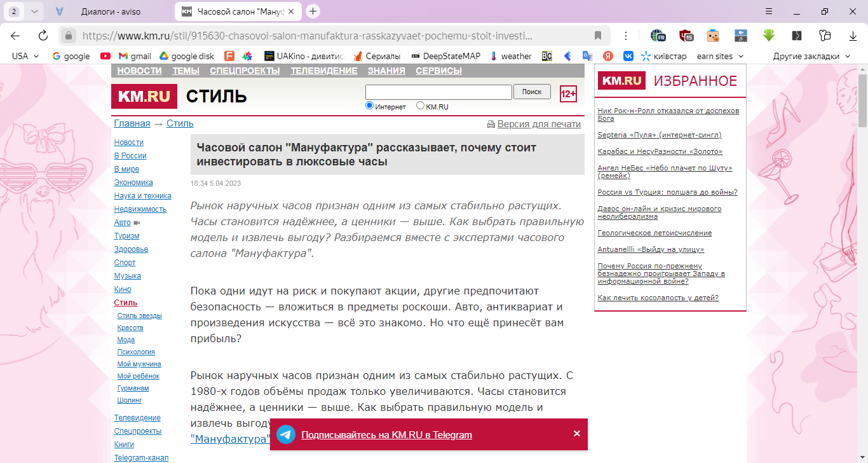Click the lock icon in the address bar
Screen dimensions: 868x463
tap(69, 36)
